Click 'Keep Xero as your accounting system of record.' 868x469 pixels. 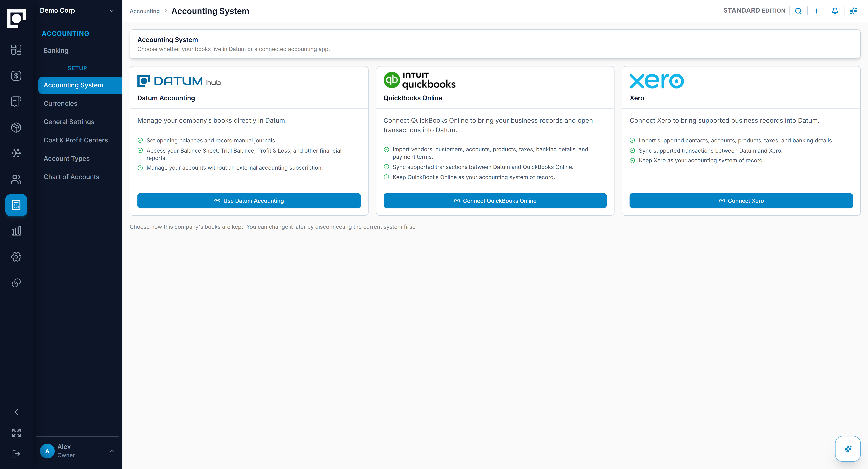point(701,160)
